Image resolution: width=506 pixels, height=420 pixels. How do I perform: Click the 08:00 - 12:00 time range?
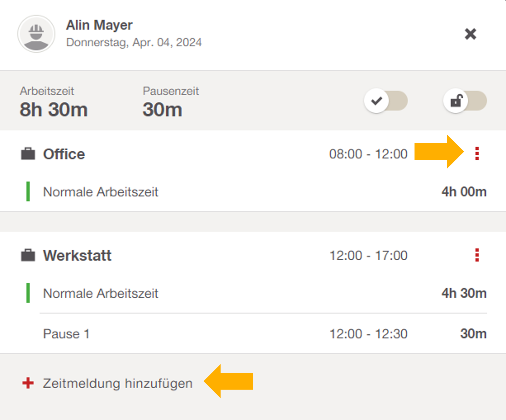coord(369,154)
